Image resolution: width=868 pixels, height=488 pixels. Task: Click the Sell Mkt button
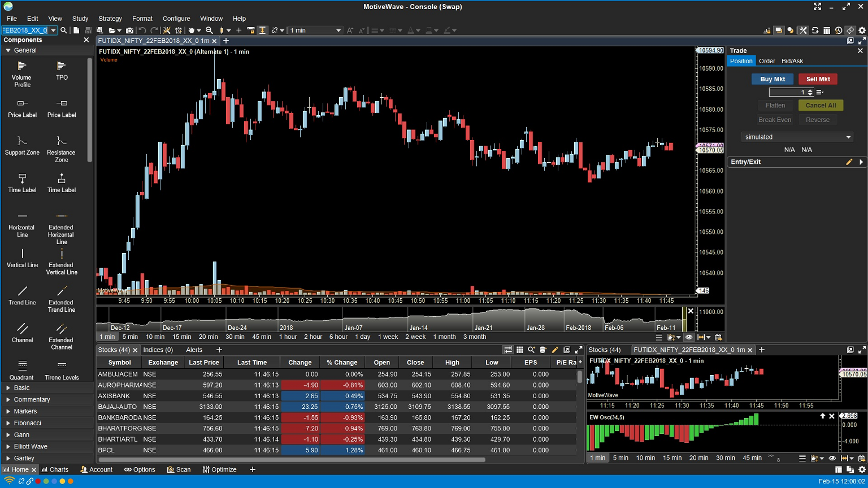(x=818, y=80)
